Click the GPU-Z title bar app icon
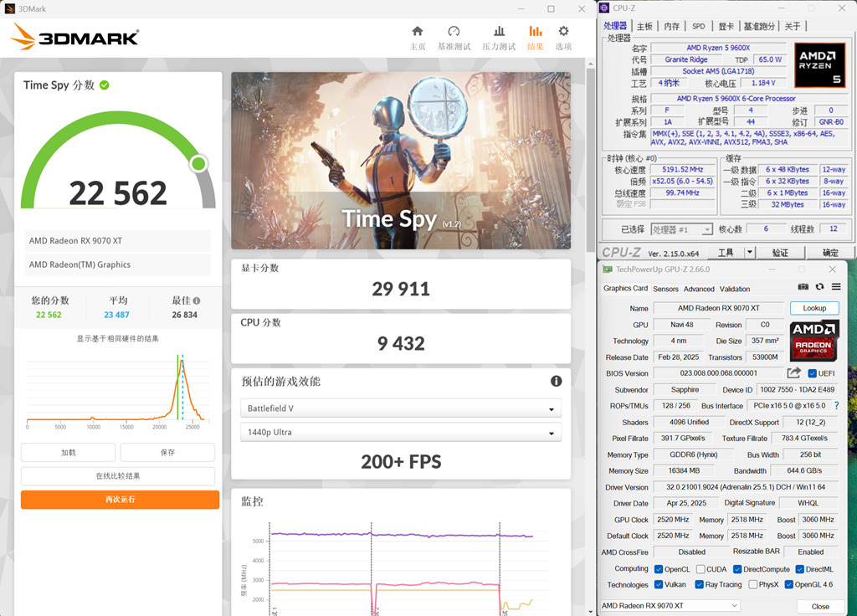Screen dimensions: 857x616 [x=608, y=269]
